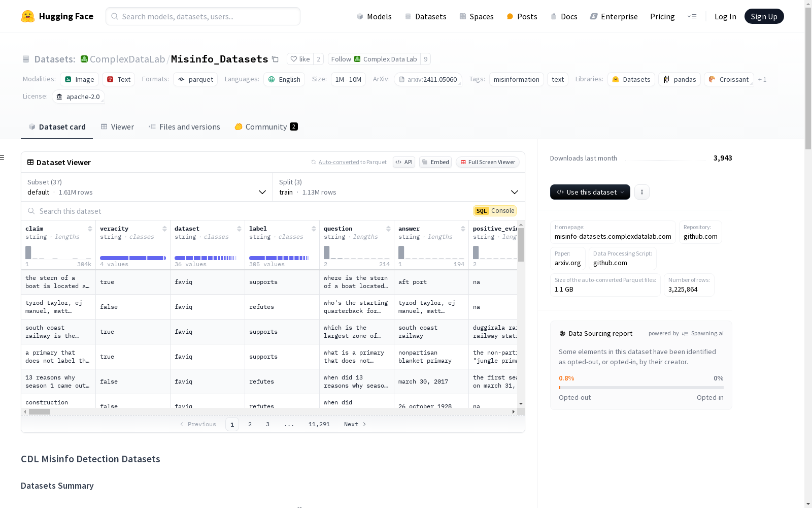The width and height of the screenshot is (812, 508).
Task: Sort by the question column arrows
Action: [388, 229]
